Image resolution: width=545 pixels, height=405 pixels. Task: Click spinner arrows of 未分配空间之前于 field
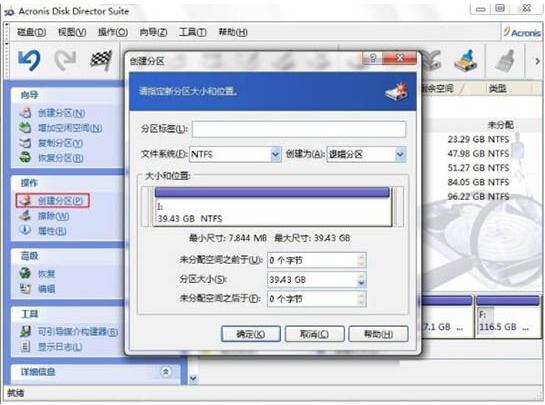(361, 260)
